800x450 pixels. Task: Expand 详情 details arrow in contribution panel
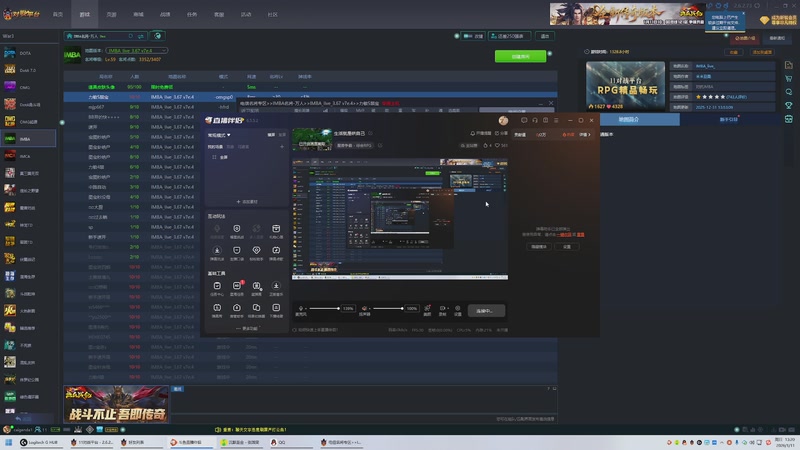(x=585, y=135)
